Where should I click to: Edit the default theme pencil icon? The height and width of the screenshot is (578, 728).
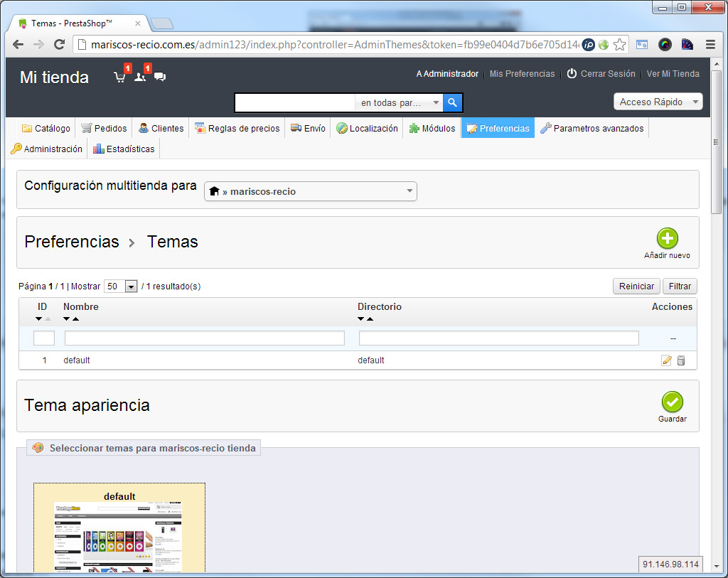(x=666, y=360)
